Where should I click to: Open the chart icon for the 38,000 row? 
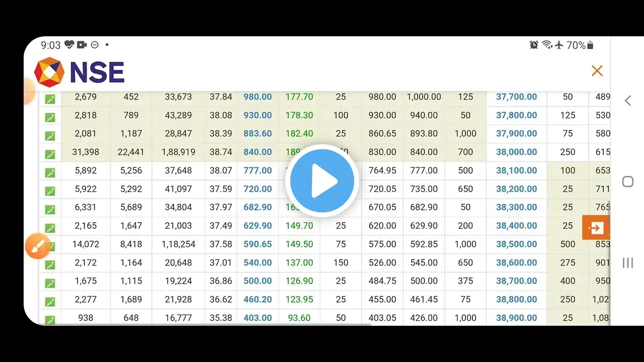tap(50, 154)
